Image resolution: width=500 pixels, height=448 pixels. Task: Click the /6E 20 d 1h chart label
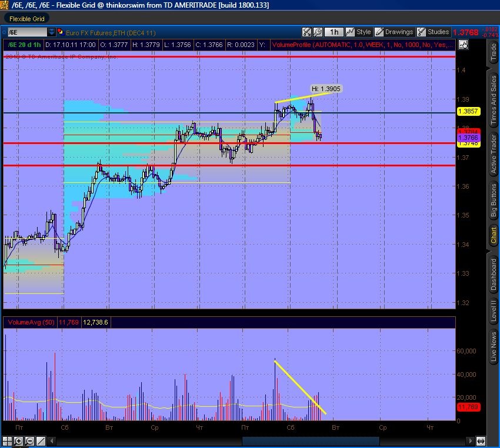24,45
